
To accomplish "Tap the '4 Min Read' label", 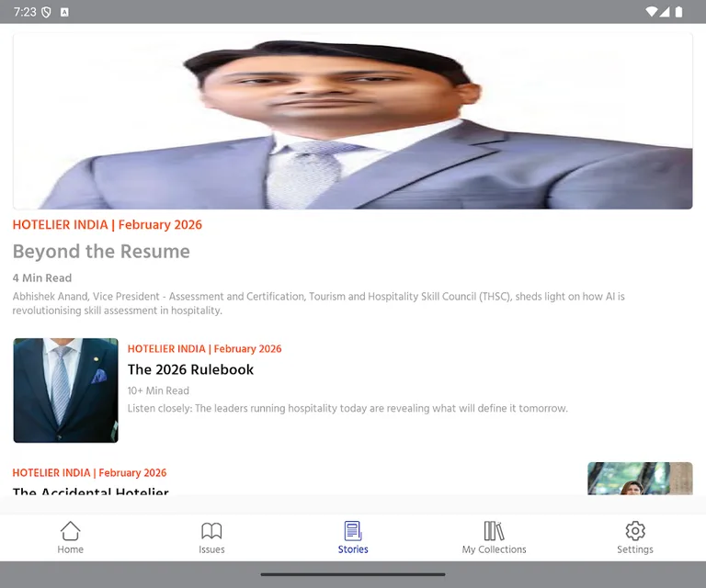I will tap(42, 278).
